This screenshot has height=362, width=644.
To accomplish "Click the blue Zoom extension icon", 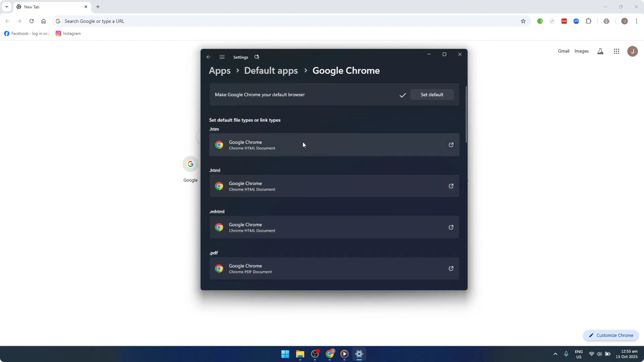I will coord(576,21).
